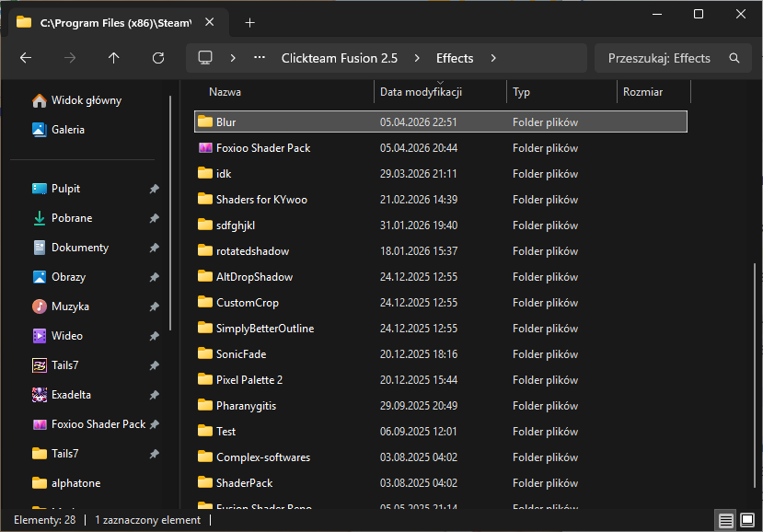Expand hidden path with ellipsis button
Screen dimensions: 763x532
coord(260,58)
